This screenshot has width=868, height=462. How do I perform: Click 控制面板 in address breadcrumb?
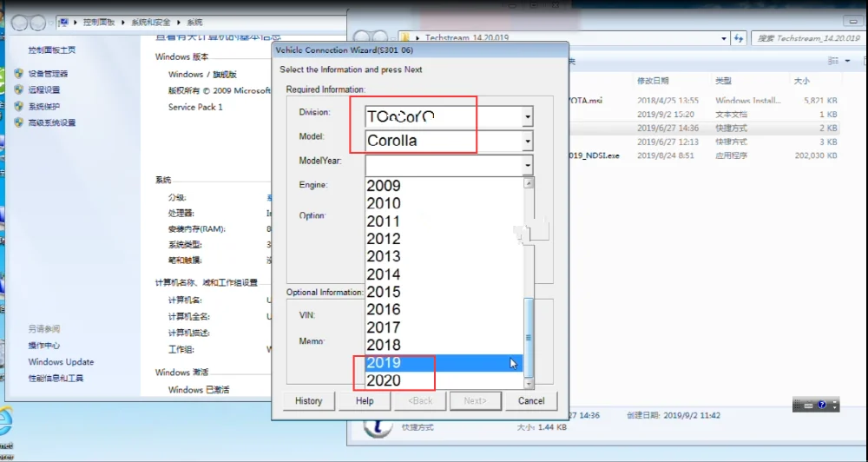pyautogui.click(x=99, y=23)
